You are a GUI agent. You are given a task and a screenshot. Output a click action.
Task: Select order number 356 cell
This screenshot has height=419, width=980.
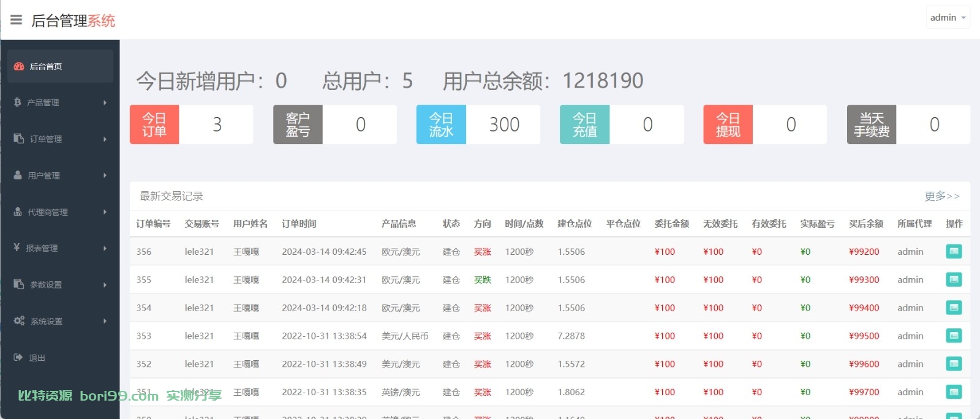click(144, 252)
